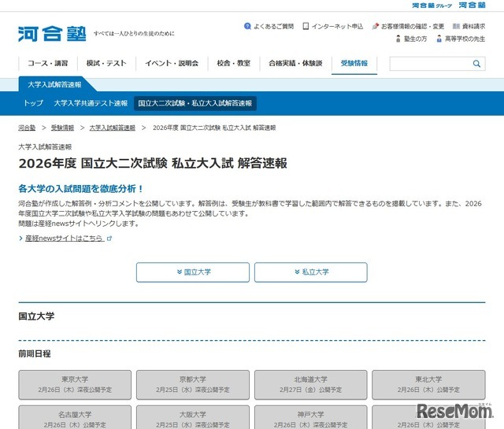This screenshot has height=429, width=504.
Task: Open 模試・テスト menu
Action: pyautogui.click(x=106, y=63)
